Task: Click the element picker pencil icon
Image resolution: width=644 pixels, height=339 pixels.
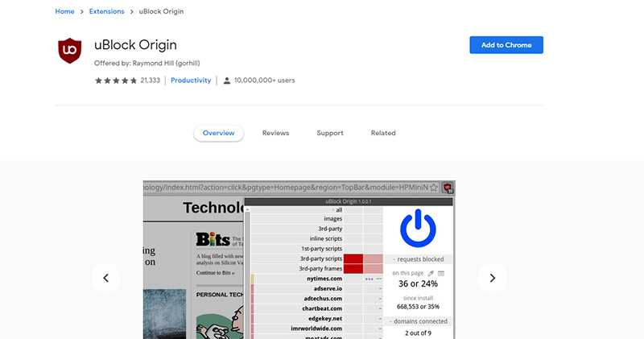Action: tap(431, 273)
